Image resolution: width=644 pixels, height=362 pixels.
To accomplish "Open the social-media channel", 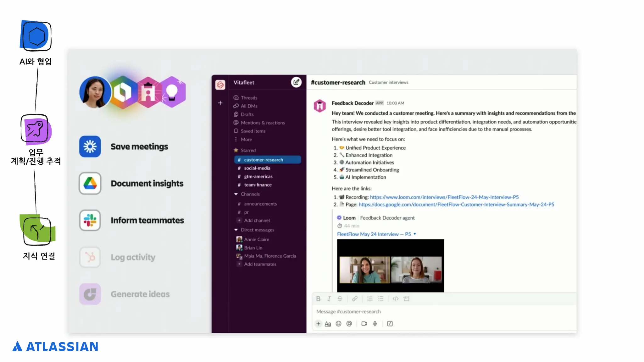I will point(257,168).
